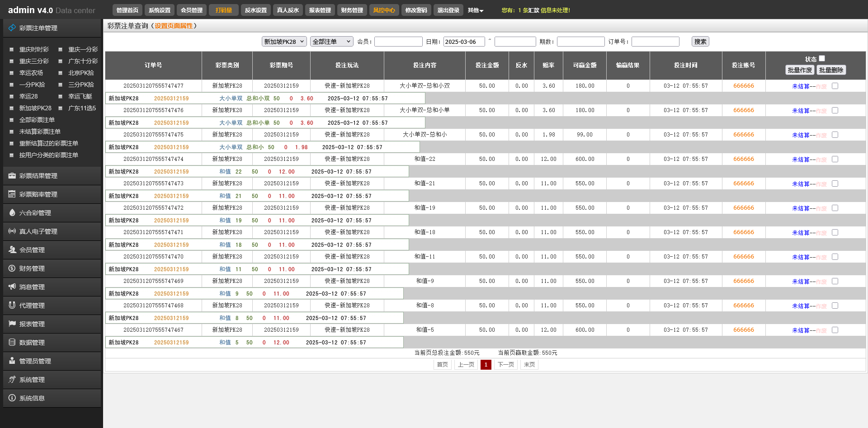Expand the 全部注单 order filter dropdown

pos(331,42)
